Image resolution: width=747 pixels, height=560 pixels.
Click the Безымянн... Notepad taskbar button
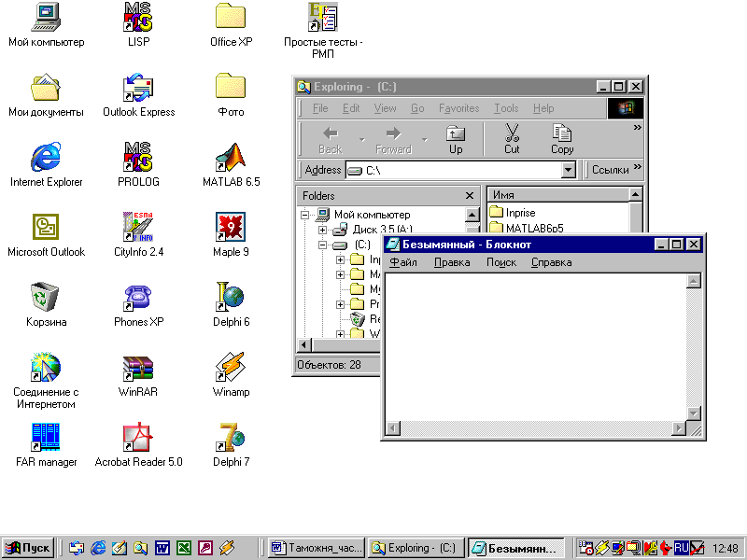click(x=515, y=548)
